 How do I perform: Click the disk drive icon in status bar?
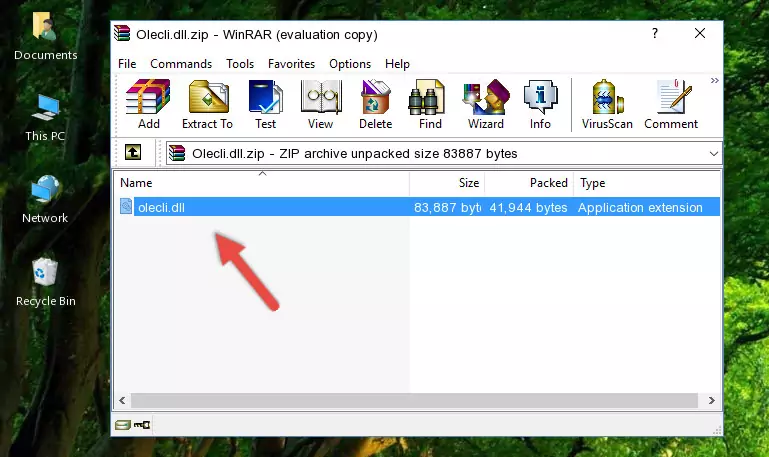click(x=123, y=425)
